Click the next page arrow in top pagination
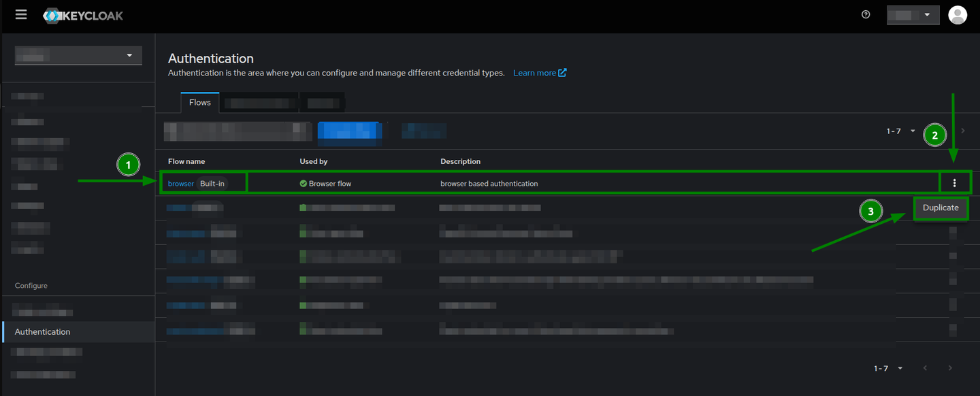Screen dimensions: 980x396 [x=962, y=130]
